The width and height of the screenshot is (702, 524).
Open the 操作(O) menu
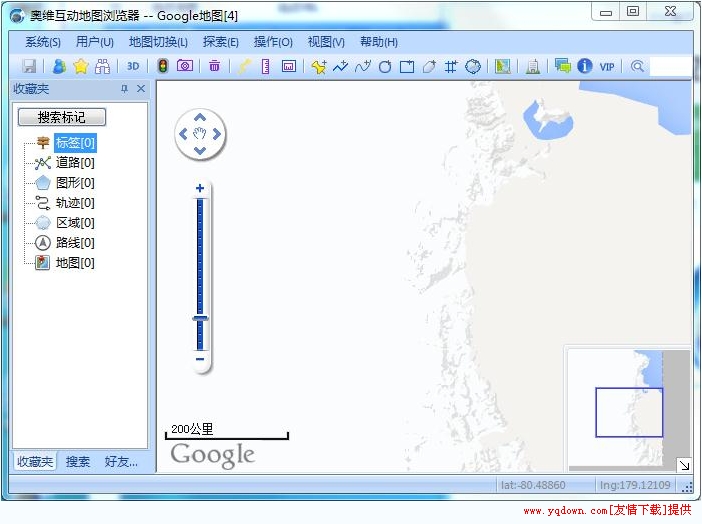pos(273,42)
